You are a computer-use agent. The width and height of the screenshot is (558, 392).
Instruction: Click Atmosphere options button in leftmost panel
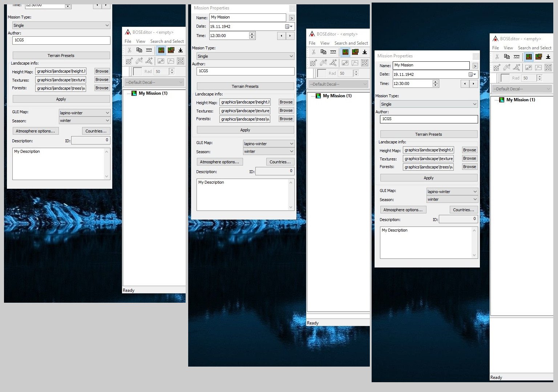pyautogui.click(x=35, y=131)
